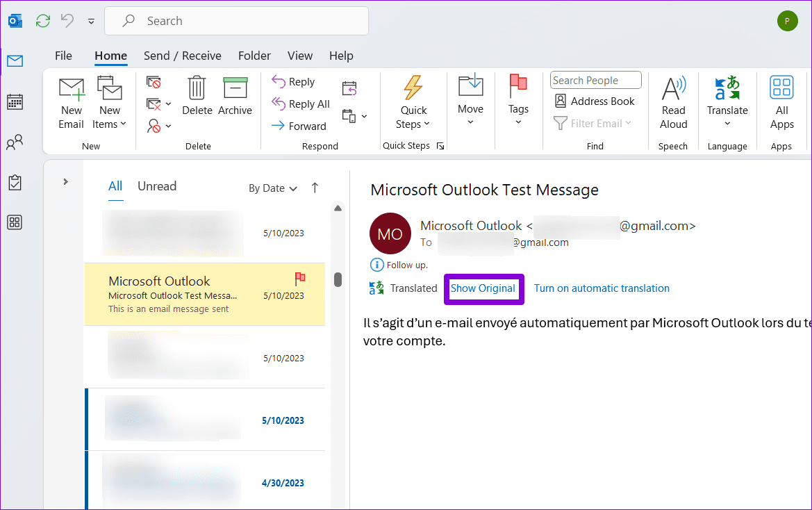Screen dimensions: 812x510
Task: Open the By Date sorting dropdown
Action: point(272,188)
